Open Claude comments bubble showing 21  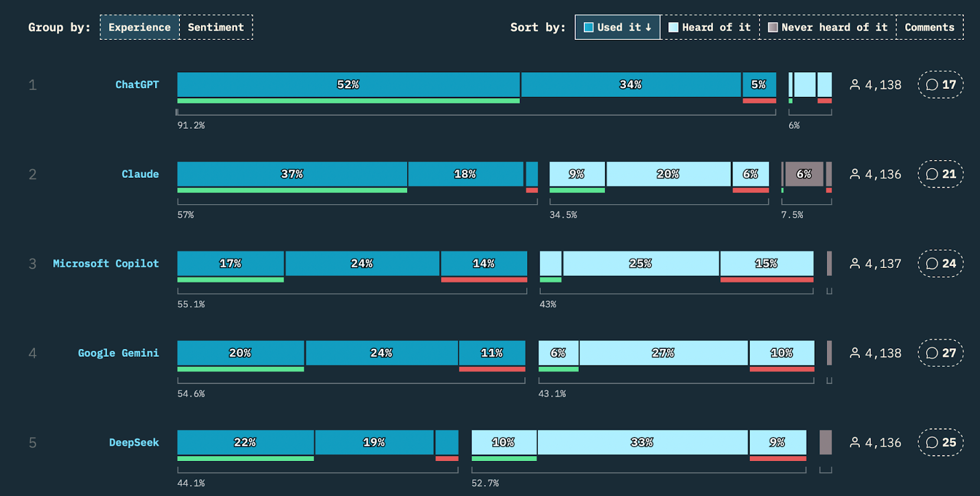coord(940,174)
